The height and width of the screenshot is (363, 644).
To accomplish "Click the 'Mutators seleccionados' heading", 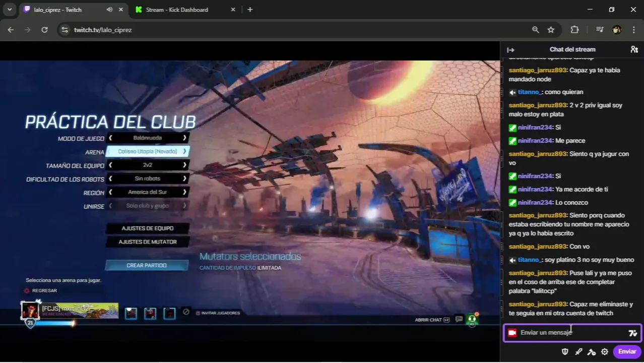I will (250, 257).
